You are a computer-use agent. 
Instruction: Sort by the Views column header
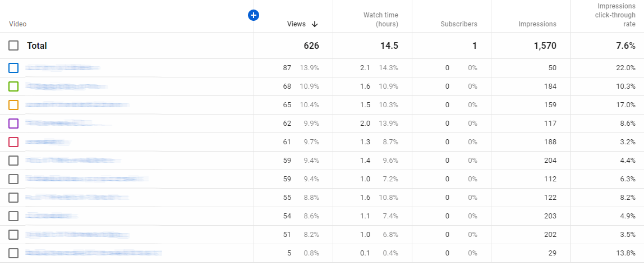(296, 24)
